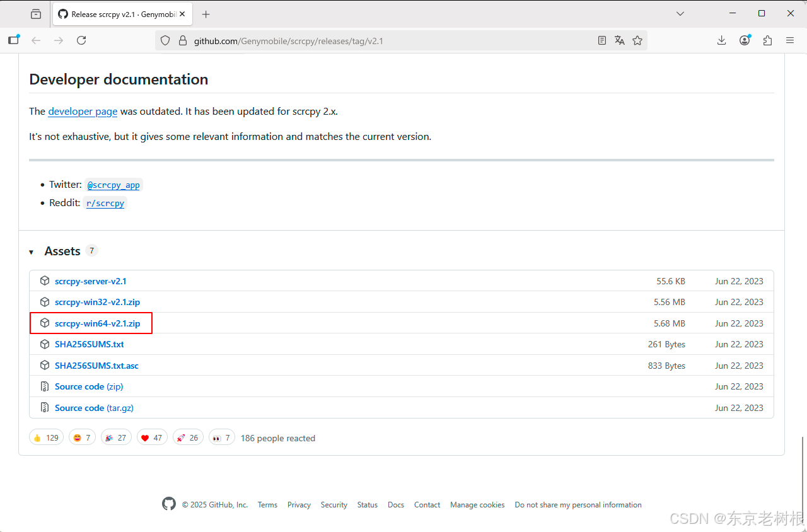Toggle the laugh reaction with 7
Viewport: 807px width, 532px height.
click(82, 437)
